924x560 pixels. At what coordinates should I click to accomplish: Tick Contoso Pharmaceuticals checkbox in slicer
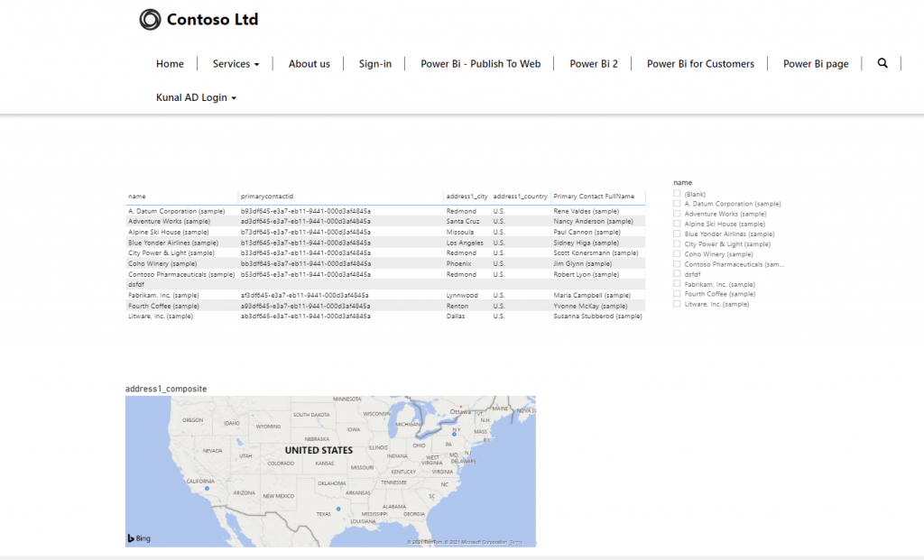677,263
